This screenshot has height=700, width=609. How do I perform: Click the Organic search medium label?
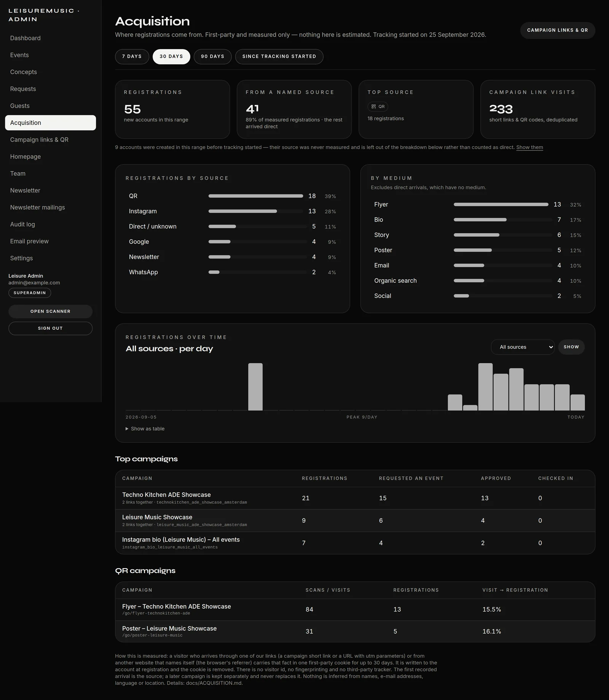point(395,281)
